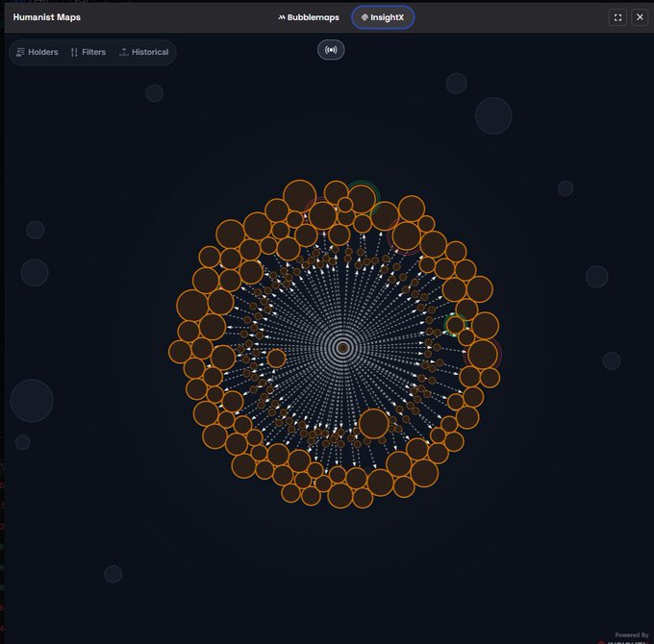
Task: Click the large bubble inside the cluster below center
Action: tap(374, 424)
